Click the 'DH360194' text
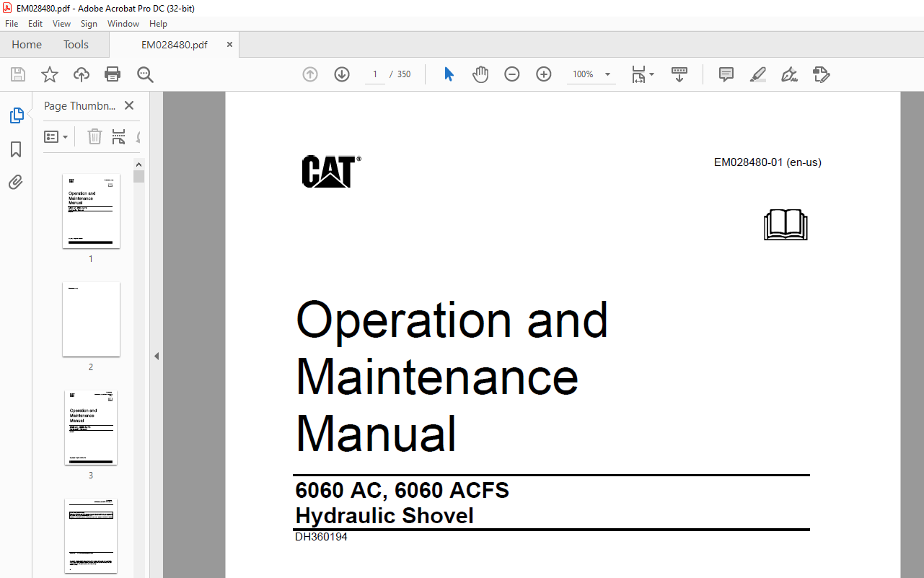 pyautogui.click(x=321, y=537)
